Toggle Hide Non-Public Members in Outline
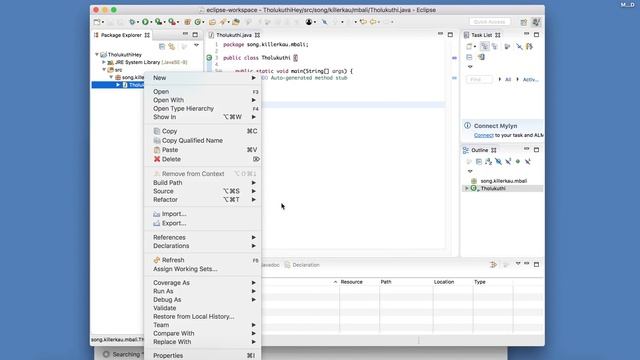Screen dimensions: 640x360 [518, 162]
